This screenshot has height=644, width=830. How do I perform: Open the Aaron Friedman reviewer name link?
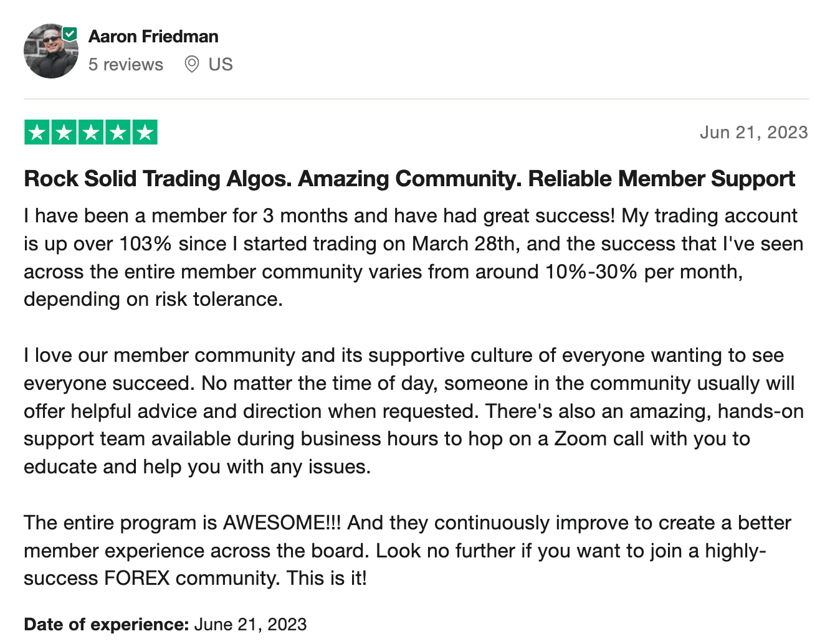[153, 36]
